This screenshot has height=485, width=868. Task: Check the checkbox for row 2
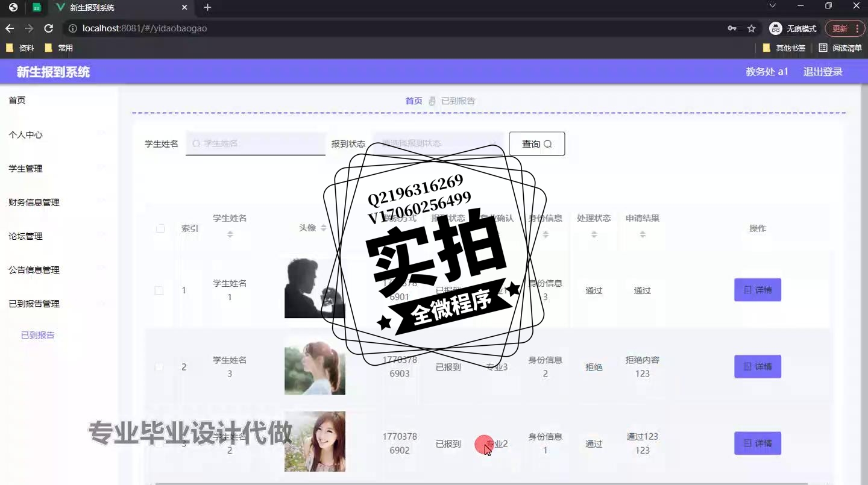point(159,367)
